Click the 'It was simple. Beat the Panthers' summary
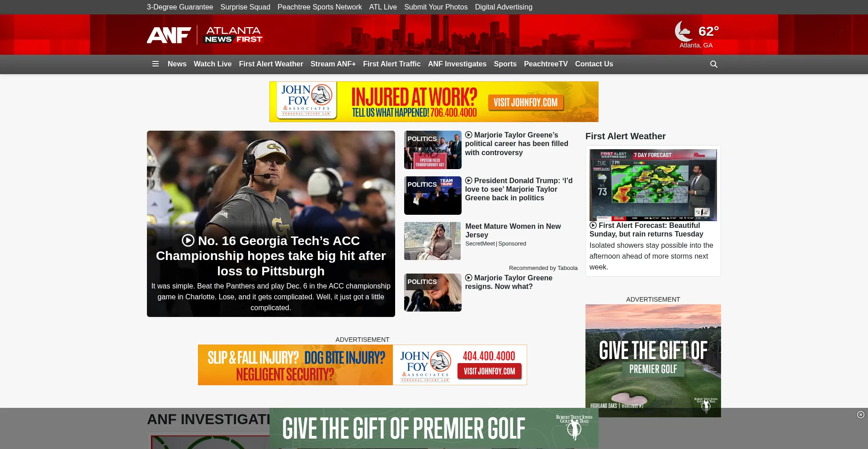Image resolution: width=868 pixels, height=449 pixels. [271, 297]
